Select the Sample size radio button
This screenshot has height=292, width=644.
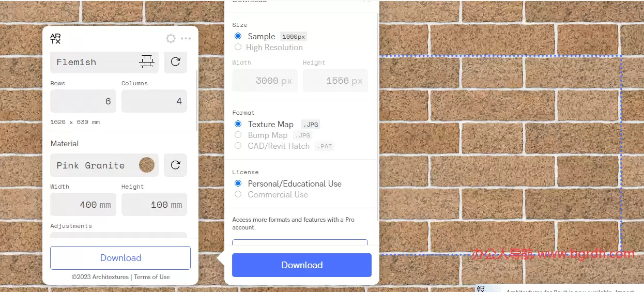(238, 36)
